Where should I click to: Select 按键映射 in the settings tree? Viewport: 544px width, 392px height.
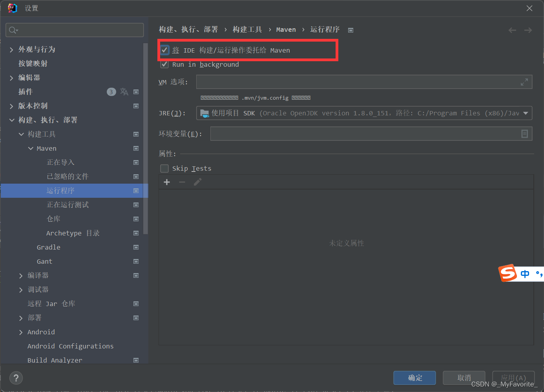tap(33, 64)
